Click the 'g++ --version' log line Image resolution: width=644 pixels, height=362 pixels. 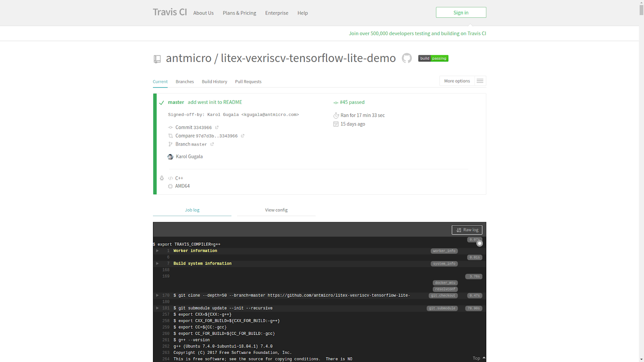192,340
